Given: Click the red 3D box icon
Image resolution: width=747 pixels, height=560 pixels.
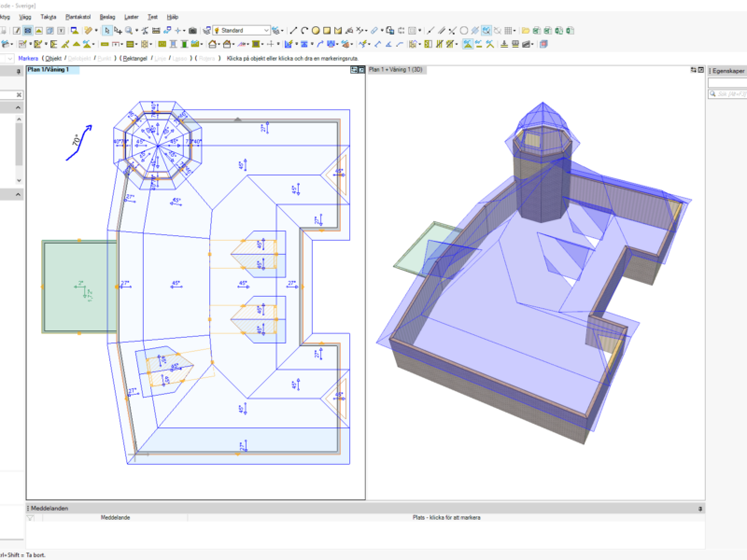Looking at the screenshot, I should click(x=543, y=44).
